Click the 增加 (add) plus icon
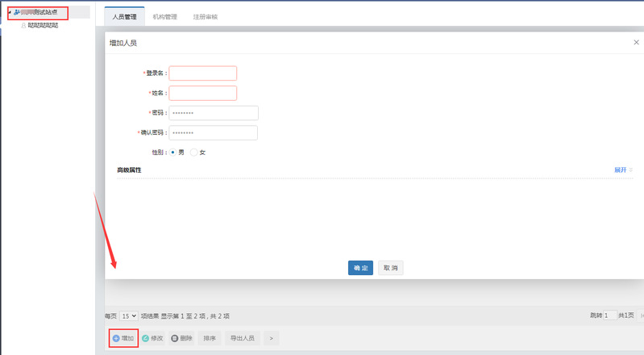 pyautogui.click(x=116, y=338)
